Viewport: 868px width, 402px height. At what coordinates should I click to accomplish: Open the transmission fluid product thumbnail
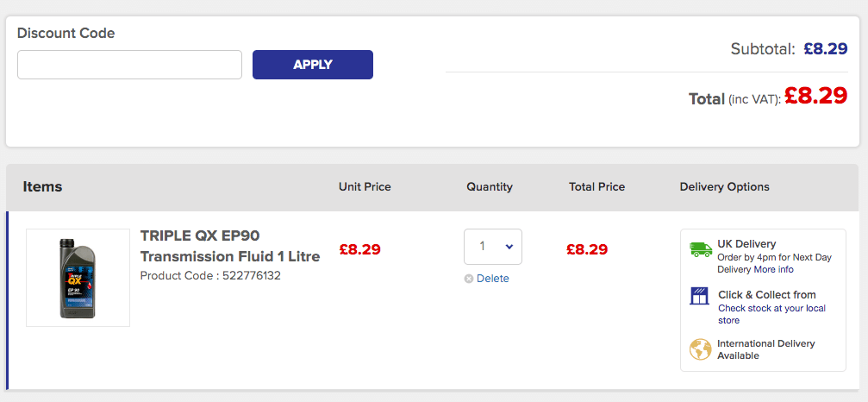78,278
